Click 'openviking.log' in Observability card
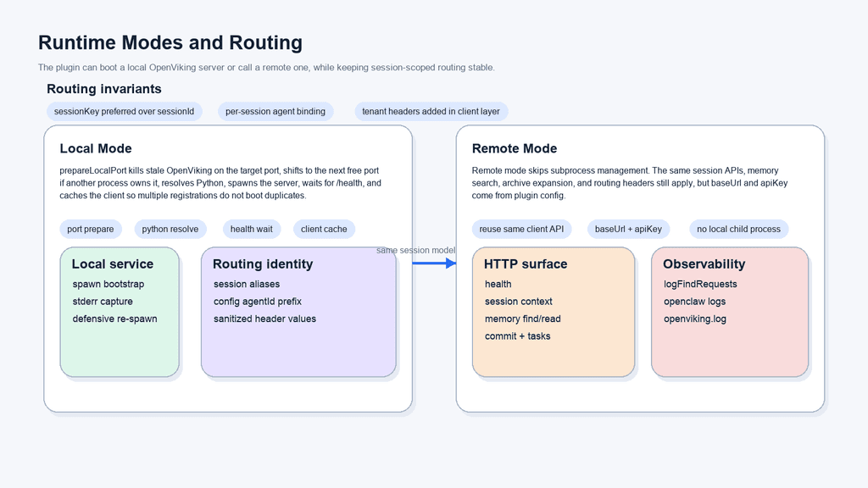Image resolution: width=868 pixels, height=488 pixels. (x=695, y=319)
